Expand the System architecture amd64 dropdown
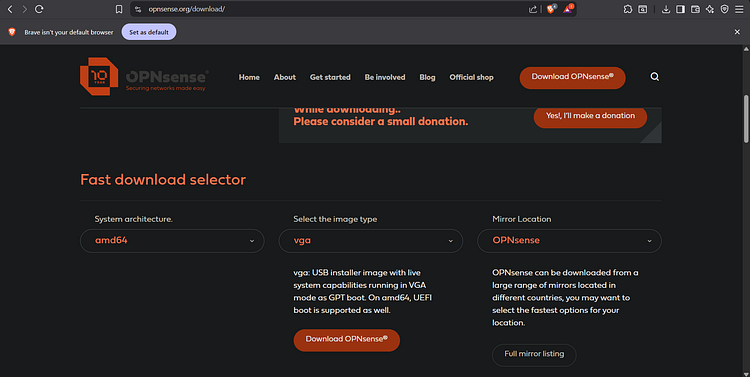The height and width of the screenshot is (377, 750). point(172,241)
